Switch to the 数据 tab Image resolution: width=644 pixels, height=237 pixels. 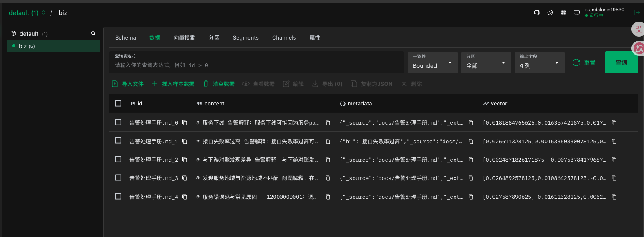coord(155,37)
